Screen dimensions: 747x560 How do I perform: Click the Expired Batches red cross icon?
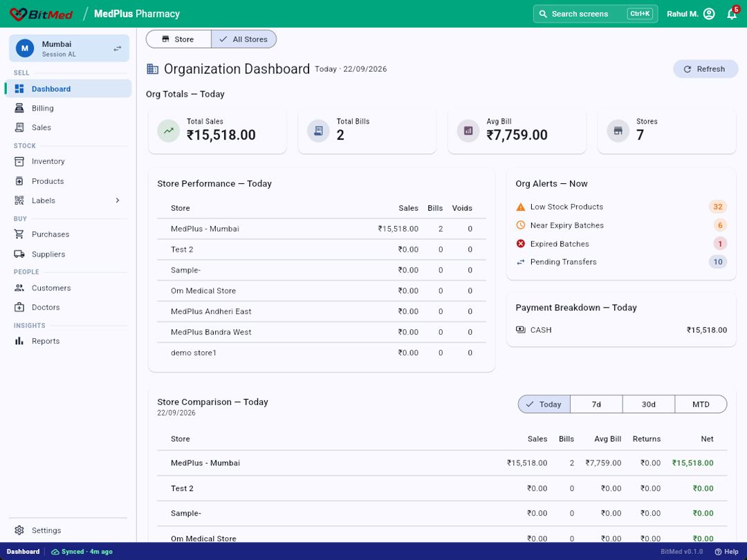521,244
